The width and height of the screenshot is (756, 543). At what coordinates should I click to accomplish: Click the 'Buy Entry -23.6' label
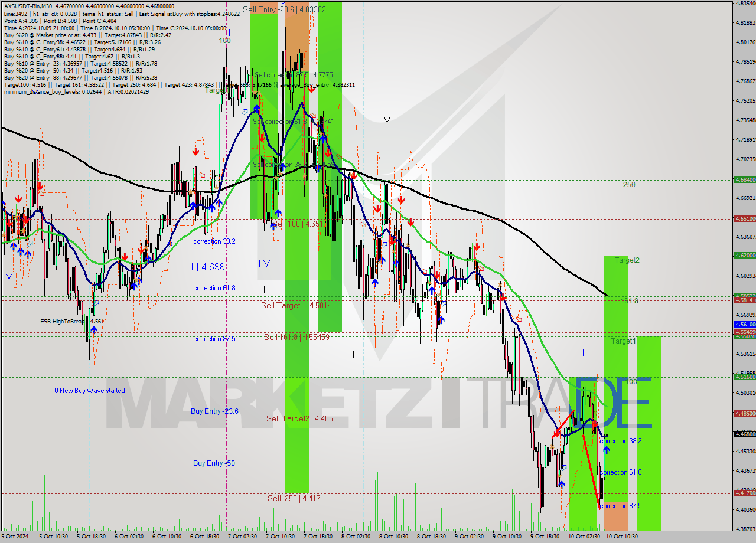pos(214,411)
